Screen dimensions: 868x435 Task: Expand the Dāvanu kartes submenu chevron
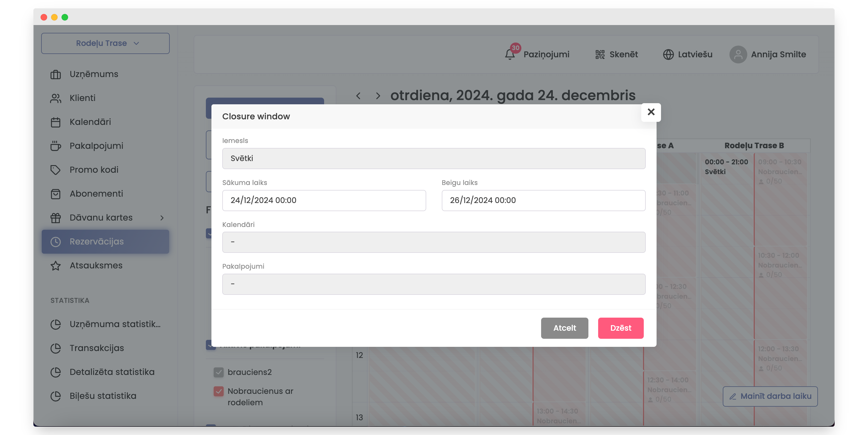(x=162, y=218)
